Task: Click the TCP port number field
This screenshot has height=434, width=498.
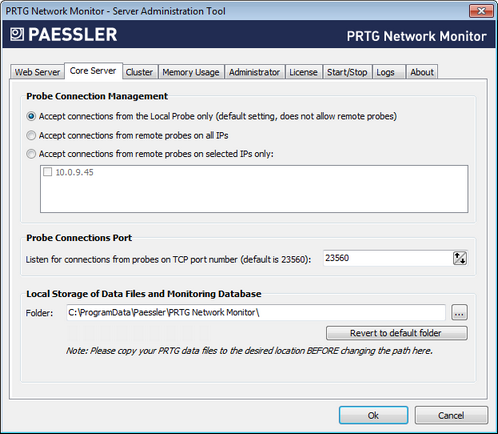Action: 388,258
